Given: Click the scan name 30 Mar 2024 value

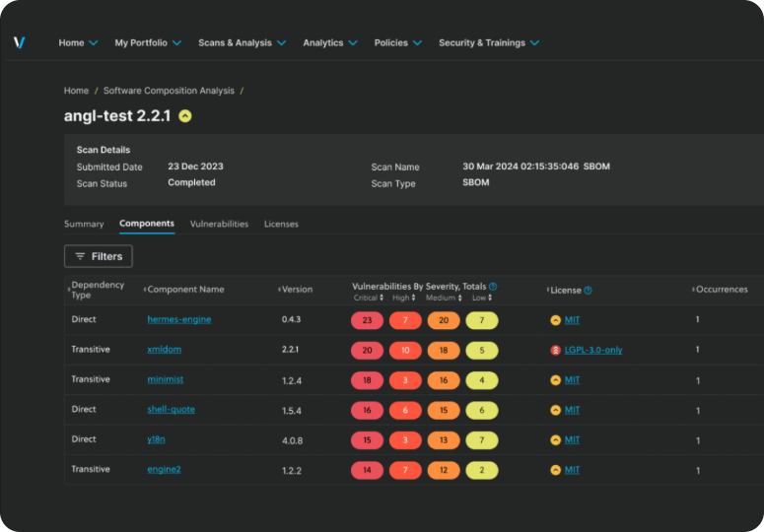Looking at the screenshot, I should click(x=536, y=166).
